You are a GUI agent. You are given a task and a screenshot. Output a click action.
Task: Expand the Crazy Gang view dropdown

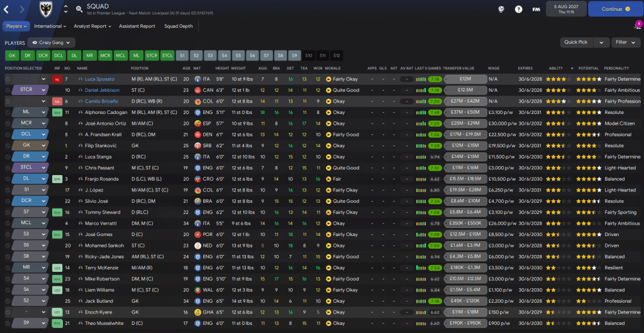click(52, 42)
